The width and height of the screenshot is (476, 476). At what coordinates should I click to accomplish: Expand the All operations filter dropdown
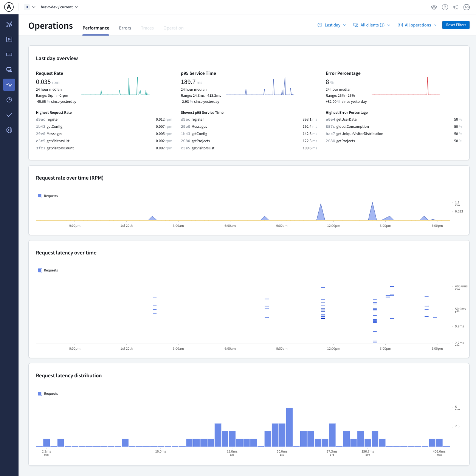pos(417,25)
